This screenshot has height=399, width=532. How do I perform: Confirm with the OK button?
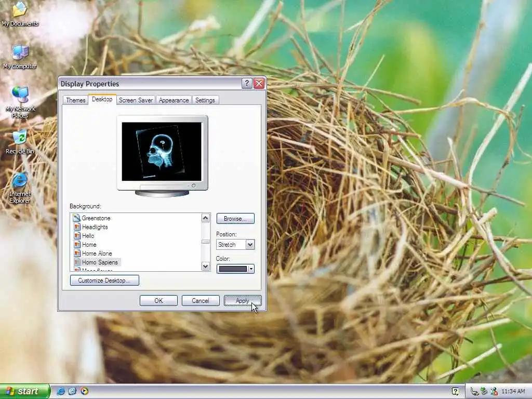pos(158,301)
